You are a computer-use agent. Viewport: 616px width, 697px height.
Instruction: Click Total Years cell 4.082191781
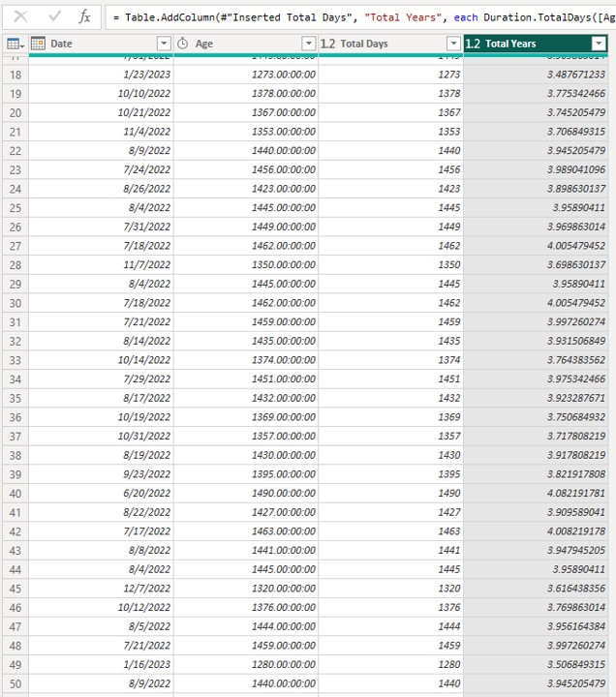tap(536, 494)
